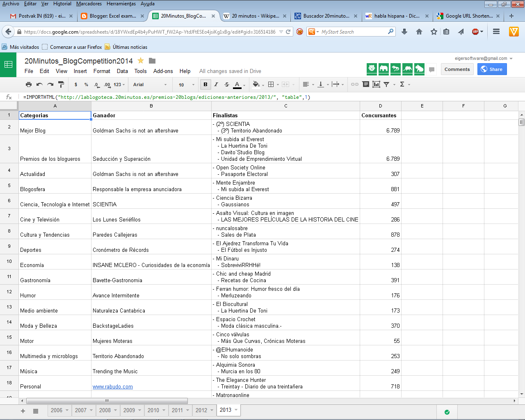Open the 123 number formats dropdown
Image resolution: width=525 pixels, height=420 pixels.
click(x=119, y=84)
